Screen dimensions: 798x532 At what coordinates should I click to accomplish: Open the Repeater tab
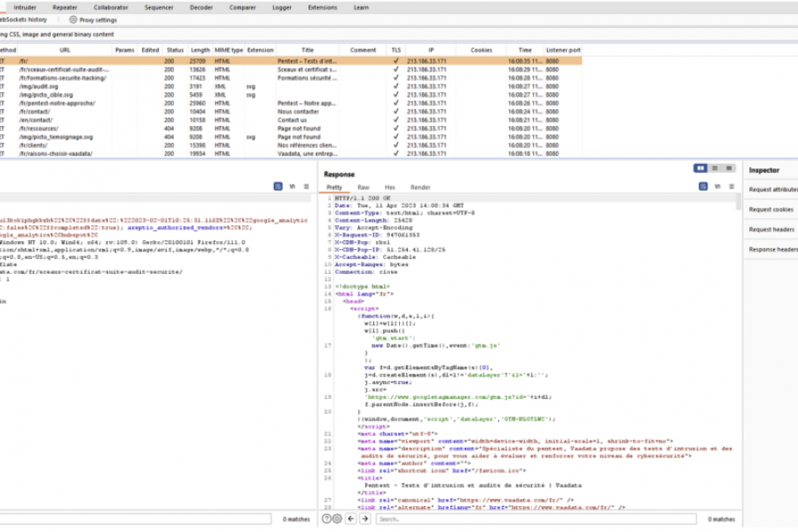[65, 7]
